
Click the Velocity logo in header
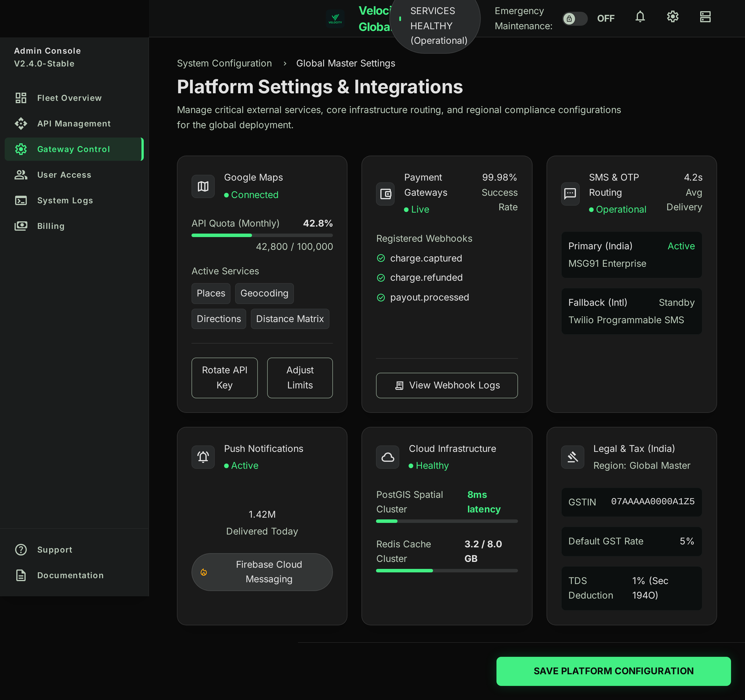335,19
